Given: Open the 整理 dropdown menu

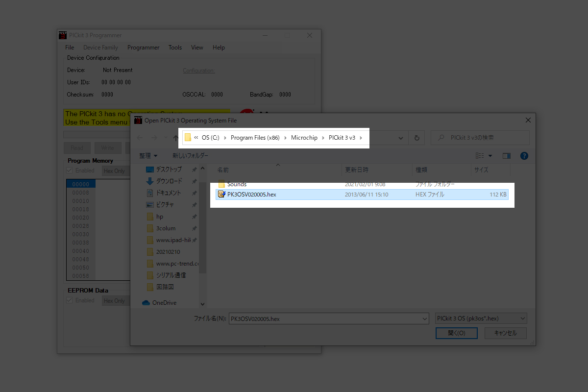Looking at the screenshot, I should 148,156.
